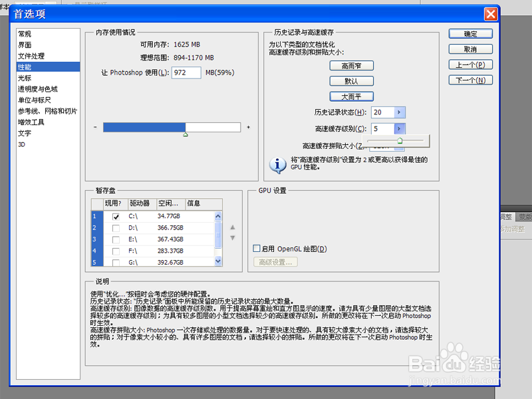The height and width of the screenshot is (399, 532).
Task: Click the 高级设置... button
Action: (x=275, y=262)
